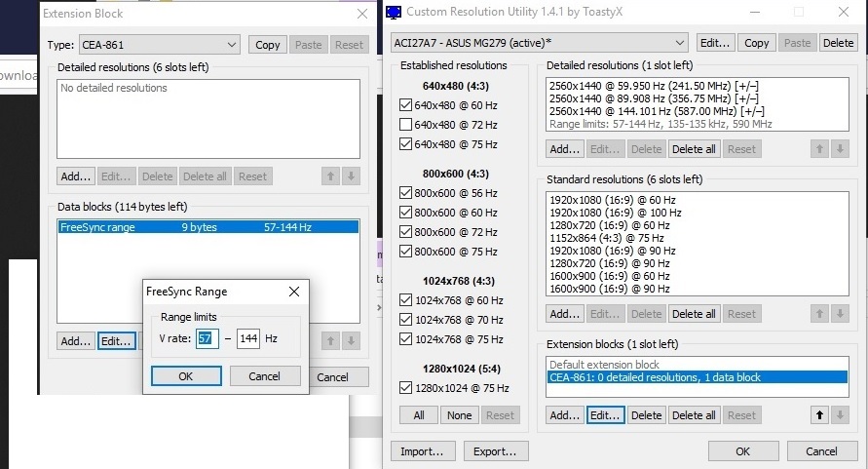Click Delete all under Extension blocks list
868x469 pixels.
[694, 415]
